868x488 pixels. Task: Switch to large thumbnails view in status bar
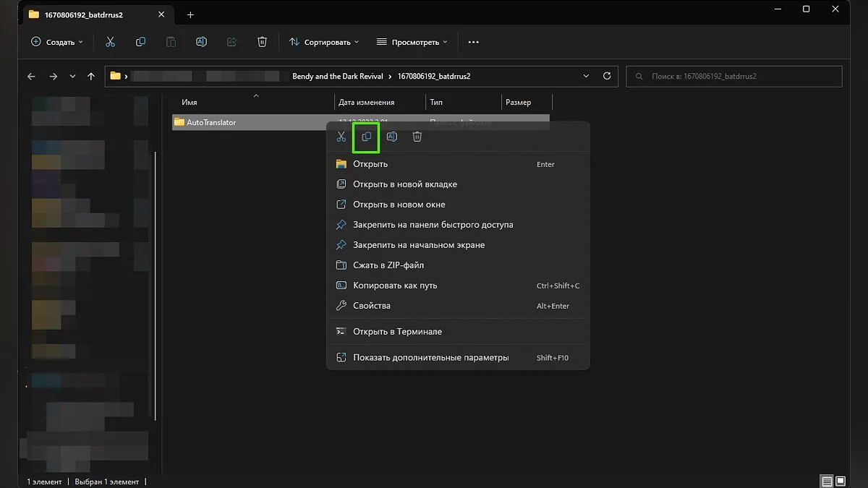(x=841, y=481)
